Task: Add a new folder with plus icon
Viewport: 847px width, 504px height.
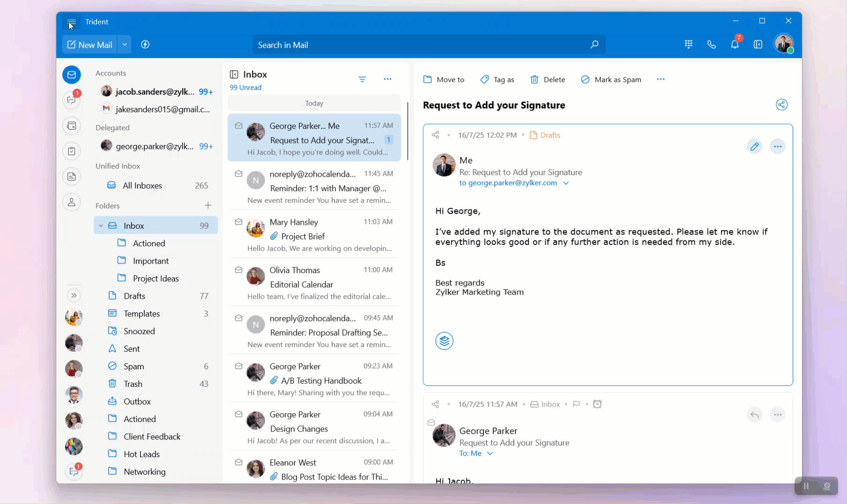Action: pyautogui.click(x=208, y=205)
